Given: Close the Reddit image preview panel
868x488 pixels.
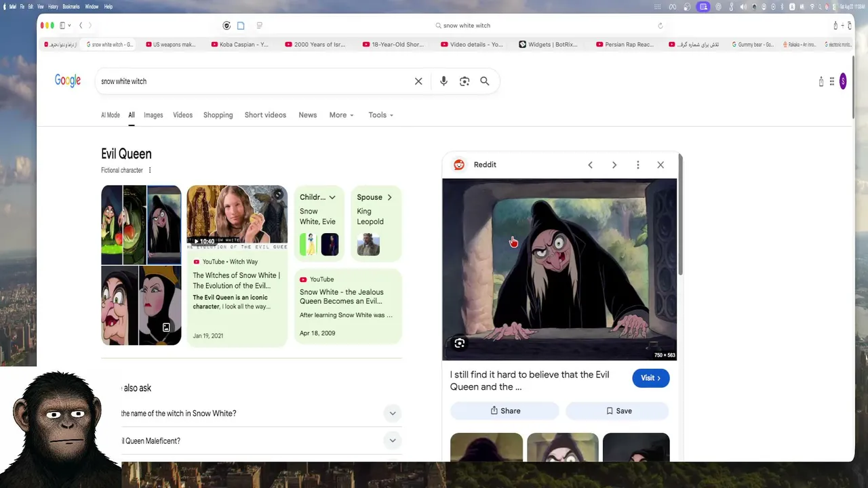Looking at the screenshot, I should (660, 165).
